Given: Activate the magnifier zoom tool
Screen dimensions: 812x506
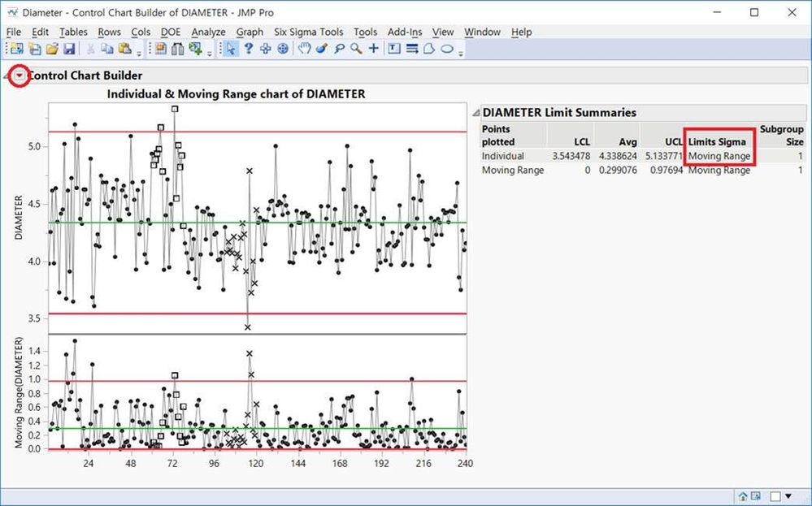Looking at the screenshot, I should (x=356, y=50).
